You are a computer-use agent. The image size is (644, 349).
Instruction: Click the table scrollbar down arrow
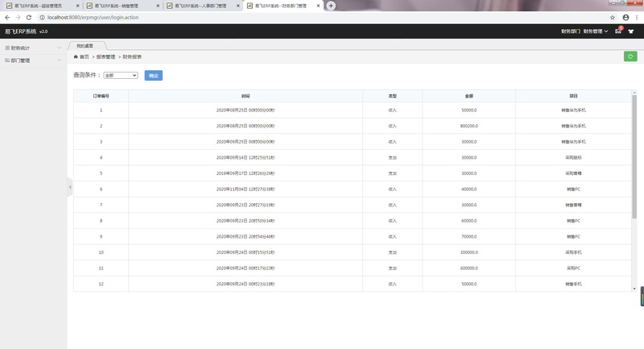coord(634,289)
